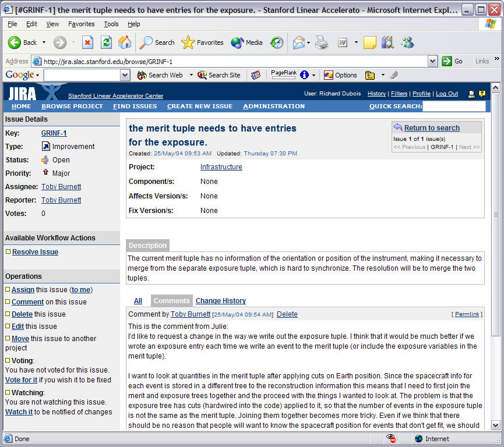Click the Print icon in toolbar
Screen dimensions: 504x447
click(x=322, y=42)
